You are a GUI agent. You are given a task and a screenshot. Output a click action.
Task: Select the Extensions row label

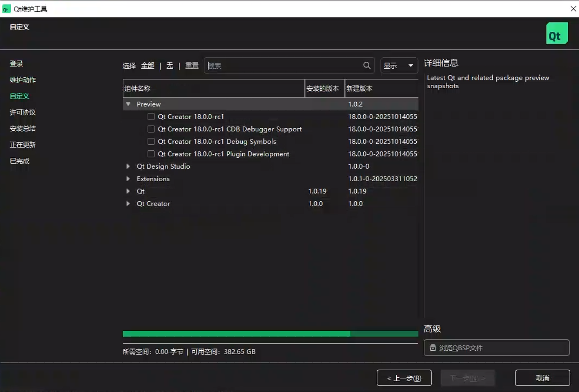coord(153,179)
